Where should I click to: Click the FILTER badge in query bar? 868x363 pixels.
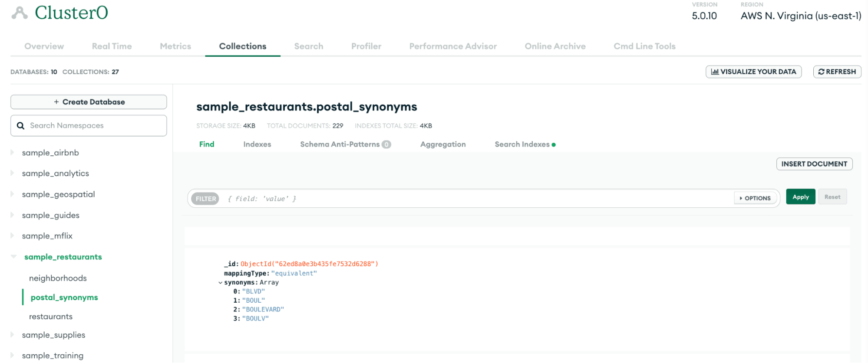point(205,199)
